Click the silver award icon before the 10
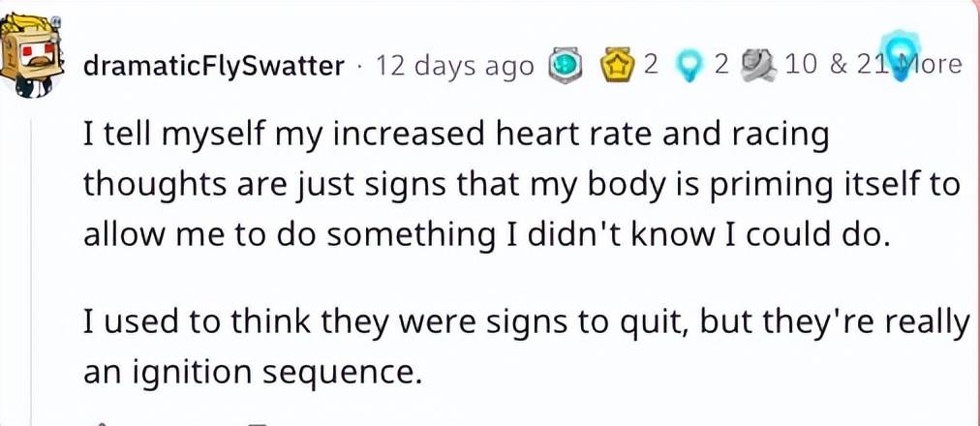This screenshot has width=980, height=426. tap(757, 65)
